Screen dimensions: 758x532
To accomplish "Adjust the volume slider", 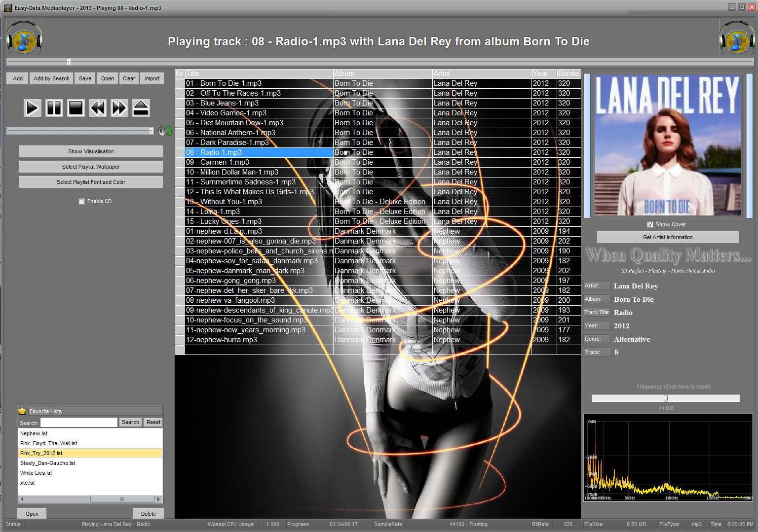I will click(80, 131).
